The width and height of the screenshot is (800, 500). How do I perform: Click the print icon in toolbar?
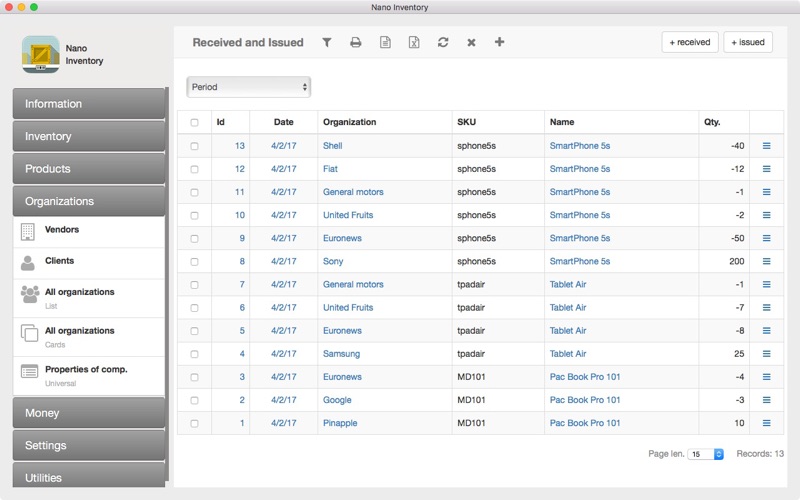pyautogui.click(x=356, y=42)
